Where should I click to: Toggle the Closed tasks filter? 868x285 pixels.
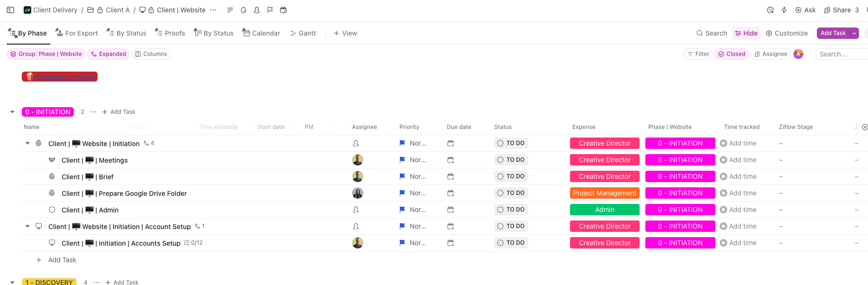[732, 54]
